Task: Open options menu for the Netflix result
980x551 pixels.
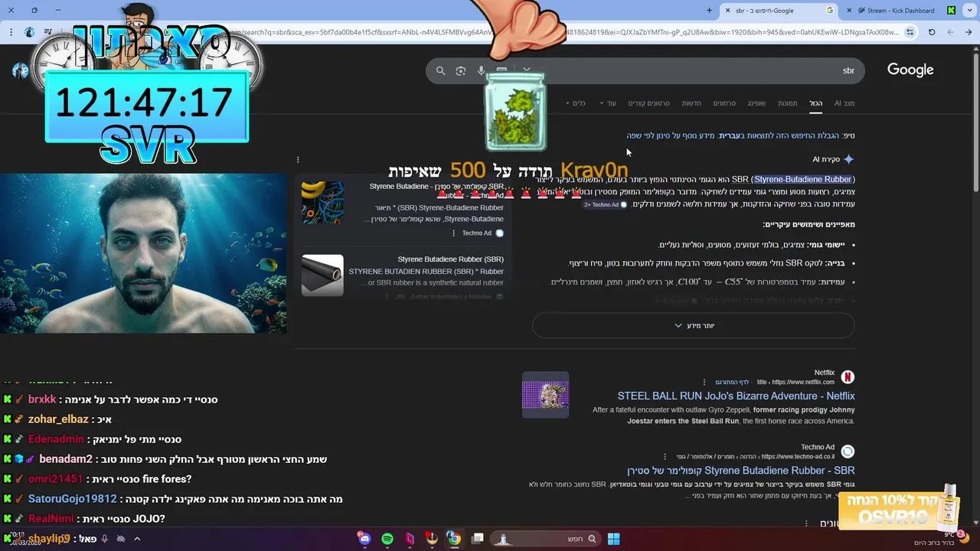Action: (704, 382)
